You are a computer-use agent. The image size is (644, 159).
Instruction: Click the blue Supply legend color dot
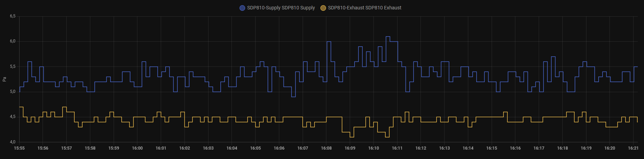pos(242,8)
